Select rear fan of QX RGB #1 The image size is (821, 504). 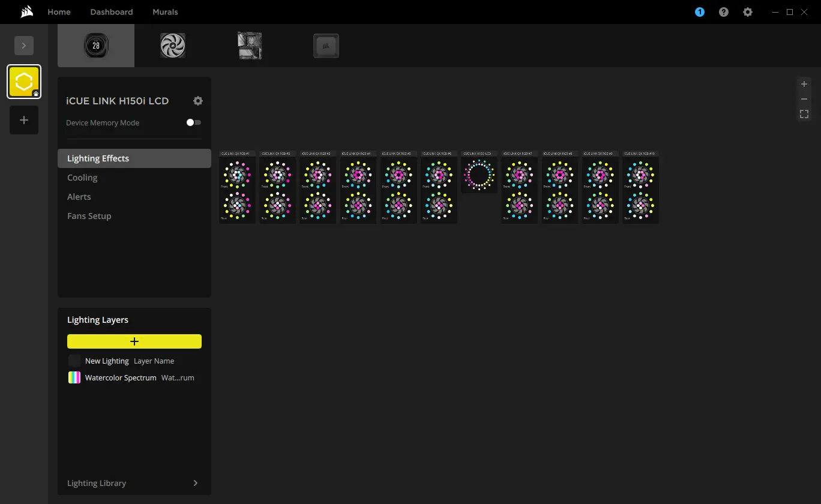click(x=237, y=206)
